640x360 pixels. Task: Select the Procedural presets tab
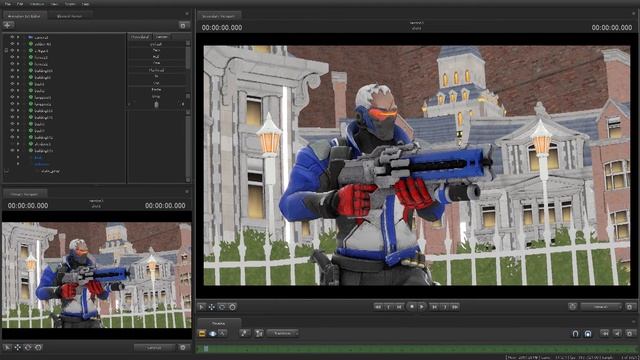(x=140, y=37)
